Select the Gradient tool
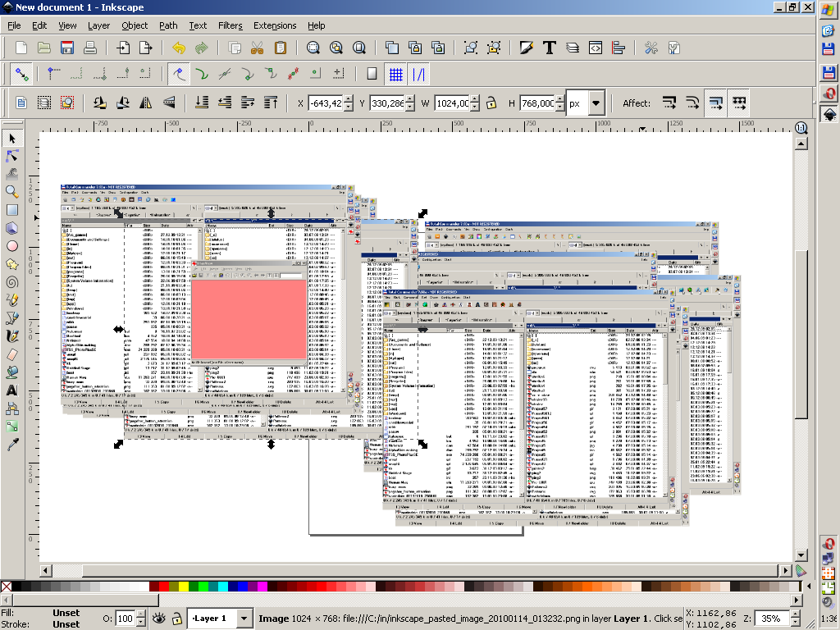This screenshot has width=840, height=630. point(12,427)
